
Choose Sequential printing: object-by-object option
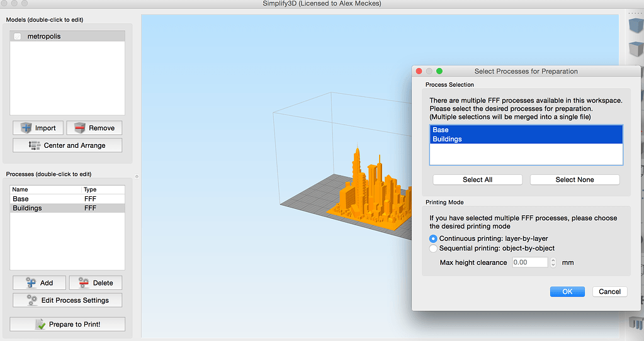pos(433,249)
